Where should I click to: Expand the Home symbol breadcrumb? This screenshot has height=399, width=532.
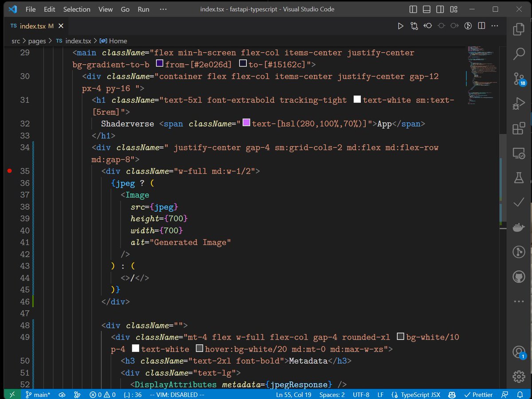tap(113, 41)
